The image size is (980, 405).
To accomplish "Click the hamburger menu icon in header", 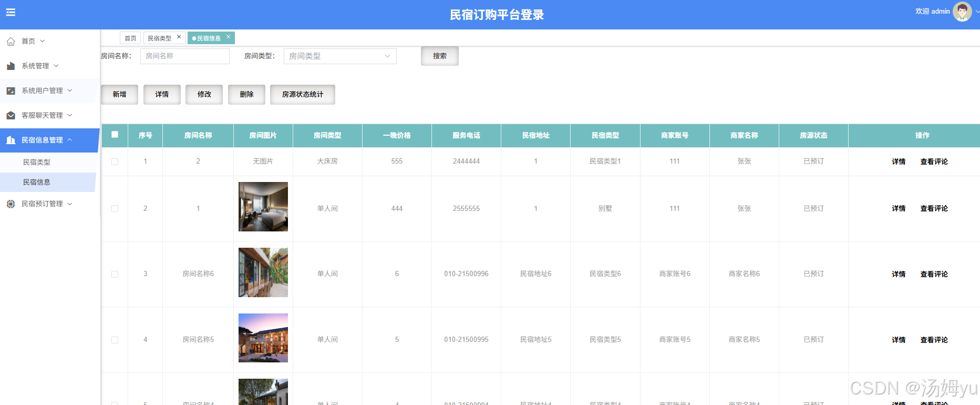I will 11,12.
